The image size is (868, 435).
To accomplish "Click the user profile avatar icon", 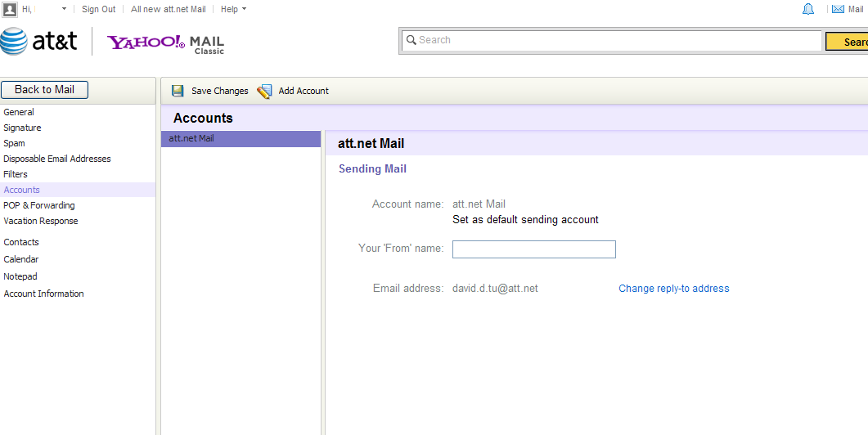I will click(x=10, y=9).
